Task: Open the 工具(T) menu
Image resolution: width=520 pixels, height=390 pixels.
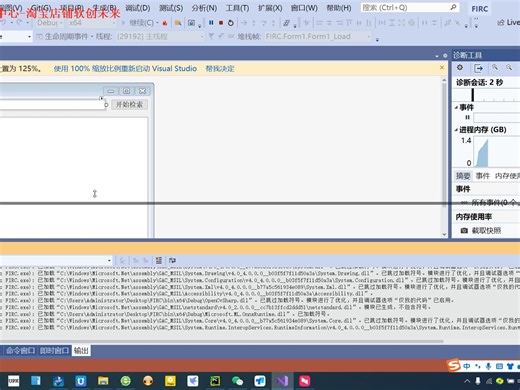Action: [237, 8]
